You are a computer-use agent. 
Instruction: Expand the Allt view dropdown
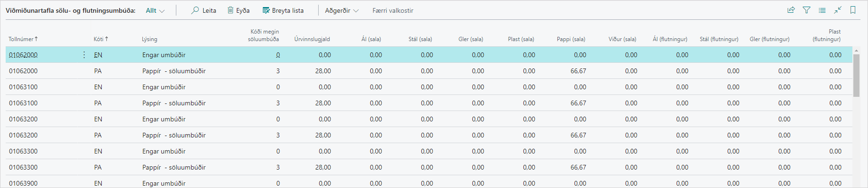click(155, 10)
